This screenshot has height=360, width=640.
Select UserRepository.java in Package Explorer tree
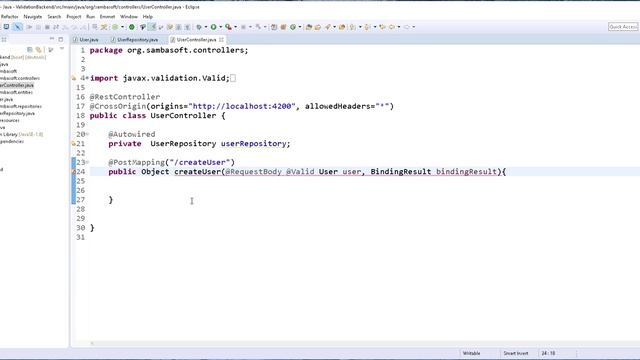coord(17,113)
